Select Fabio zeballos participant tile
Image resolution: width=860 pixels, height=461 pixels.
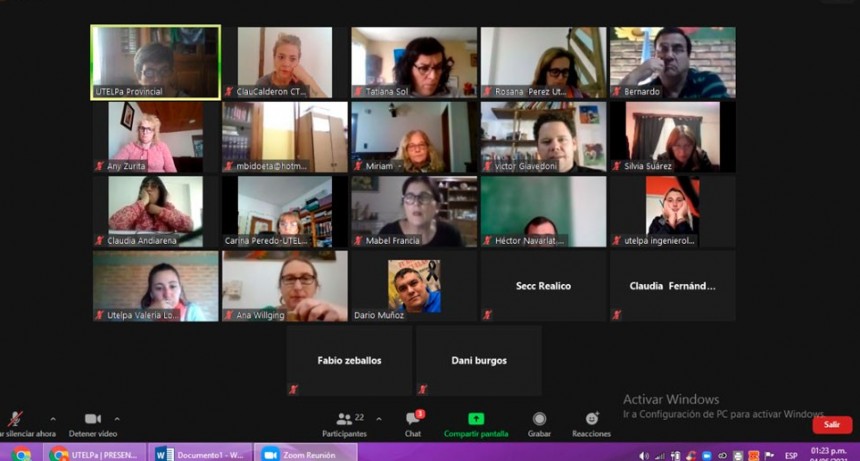pyautogui.click(x=349, y=360)
